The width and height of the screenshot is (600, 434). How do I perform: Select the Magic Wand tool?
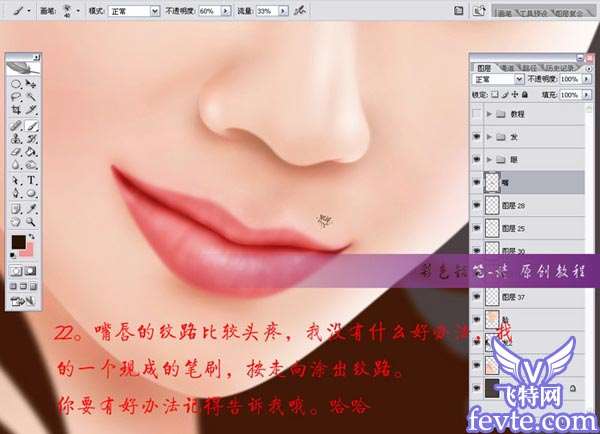click(x=31, y=97)
